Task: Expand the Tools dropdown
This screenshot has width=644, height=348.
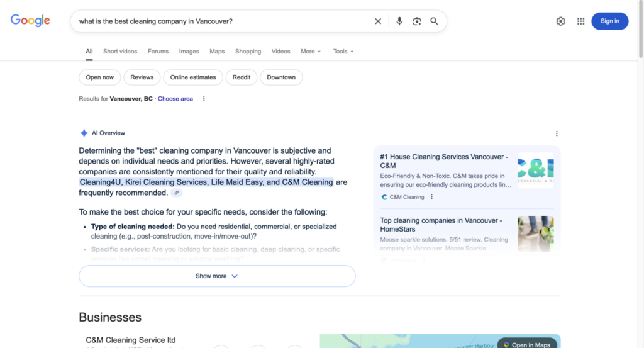Action: [x=343, y=52]
